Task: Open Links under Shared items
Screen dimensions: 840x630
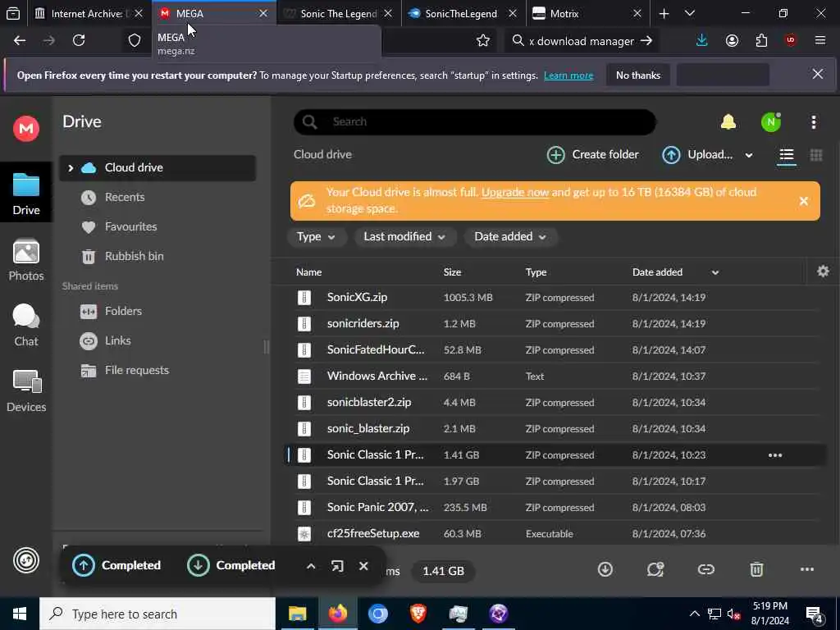Action: [117, 340]
